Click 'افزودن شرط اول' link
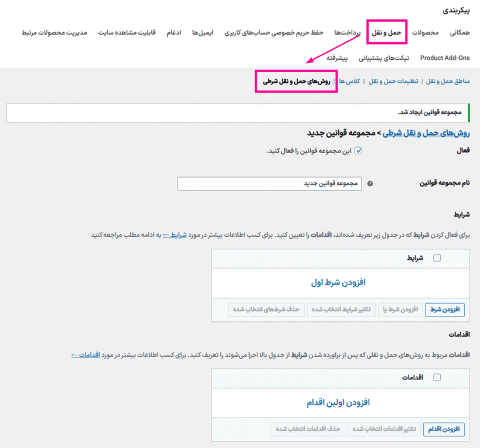 338,282
